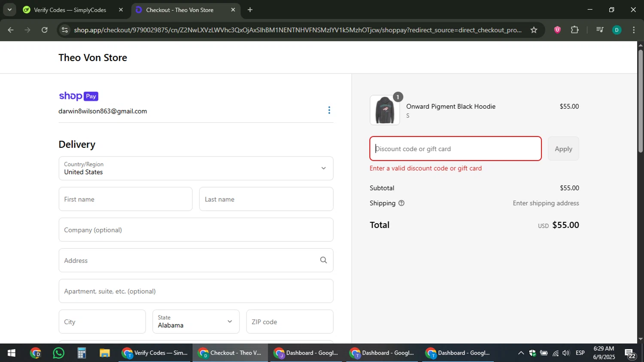Switch to the Verify Codes — SimplyCodes tab
Screen dimensions: 644x362
70,10
